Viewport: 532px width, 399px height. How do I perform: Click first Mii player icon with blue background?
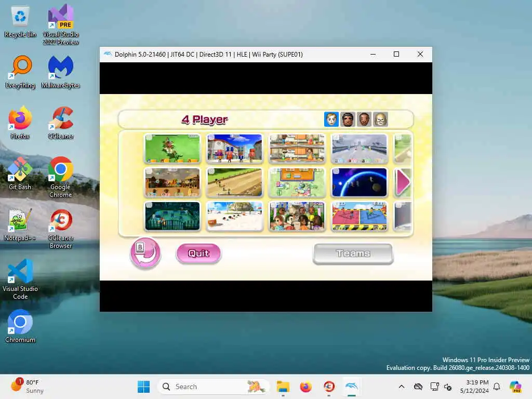(331, 119)
